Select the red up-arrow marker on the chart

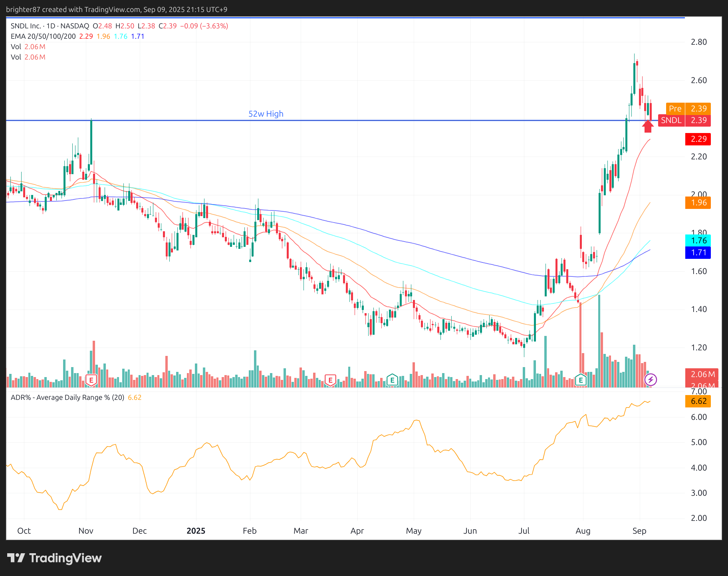pyautogui.click(x=648, y=126)
